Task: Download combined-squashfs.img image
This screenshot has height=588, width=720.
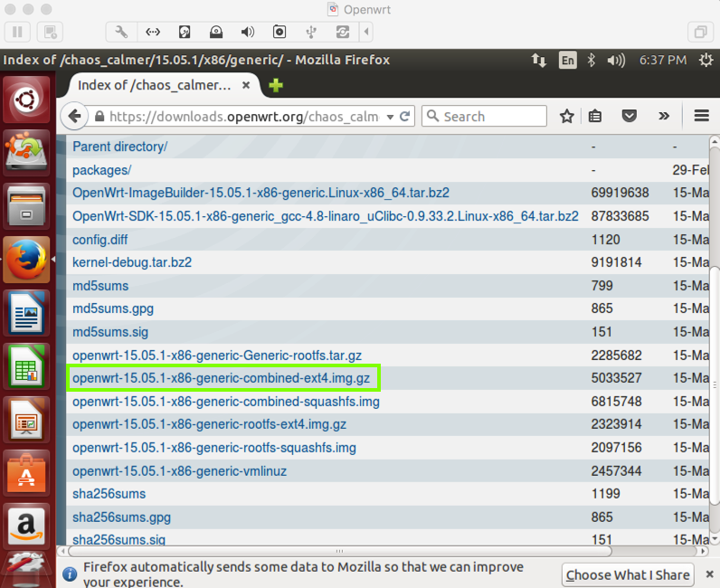Action: click(x=226, y=402)
